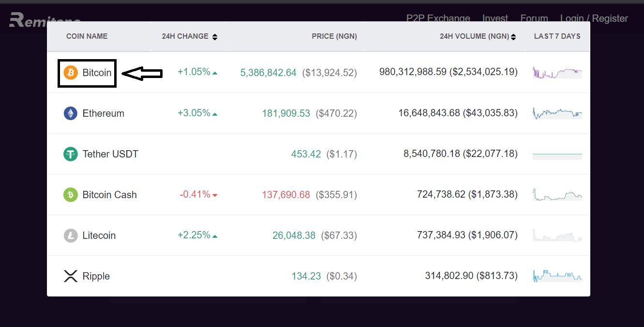Open the Invest menu item
This screenshot has width=644, height=327.
pos(495,18)
